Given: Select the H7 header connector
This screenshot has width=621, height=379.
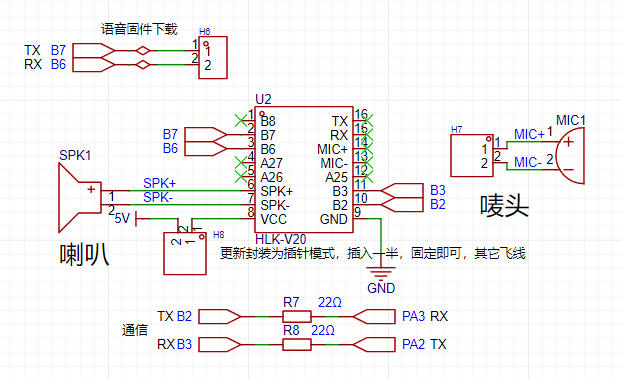Looking at the screenshot, I should (472, 155).
